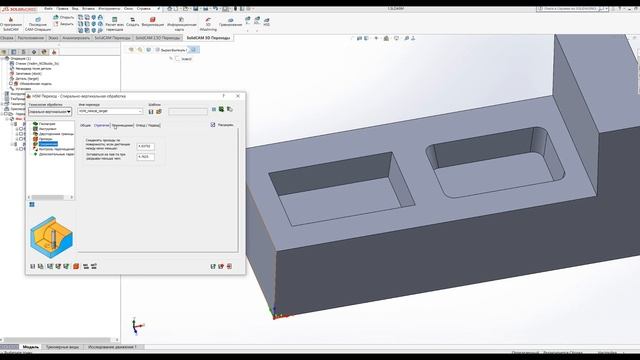Switch to the Анализировать ribbon tab
This screenshot has width=640, height=360.
tap(76, 38)
